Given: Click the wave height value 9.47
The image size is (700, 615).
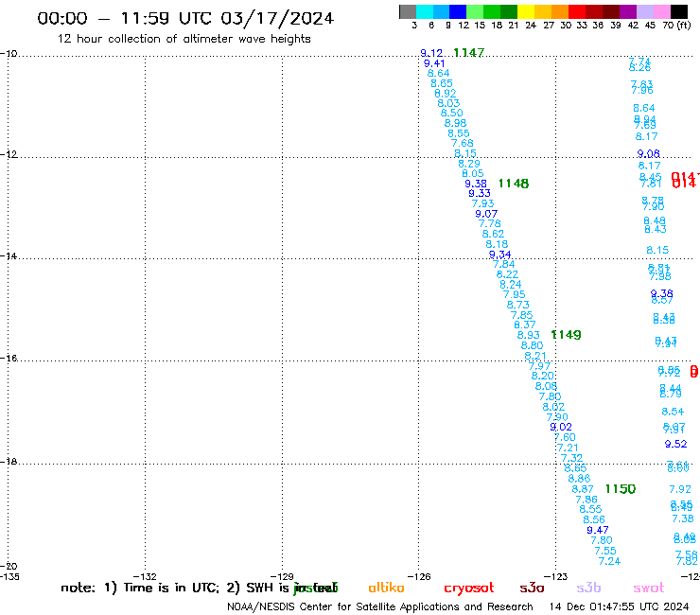Looking at the screenshot, I should [x=598, y=530].
